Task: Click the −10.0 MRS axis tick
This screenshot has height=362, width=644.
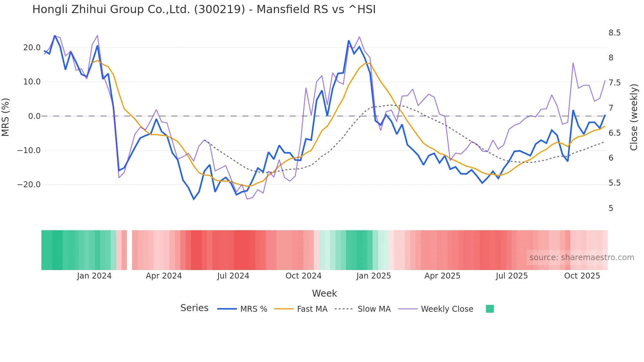Action: pos(29,150)
